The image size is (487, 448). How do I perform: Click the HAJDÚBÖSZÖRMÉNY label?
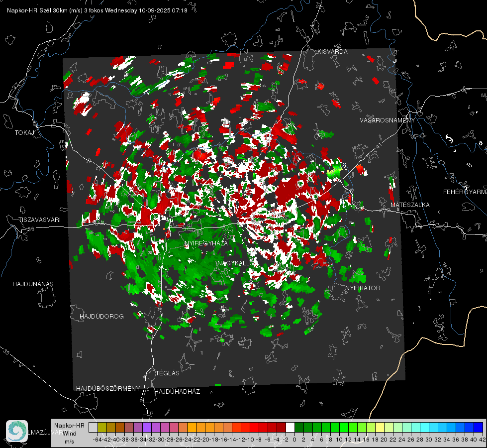coord(108,388)
